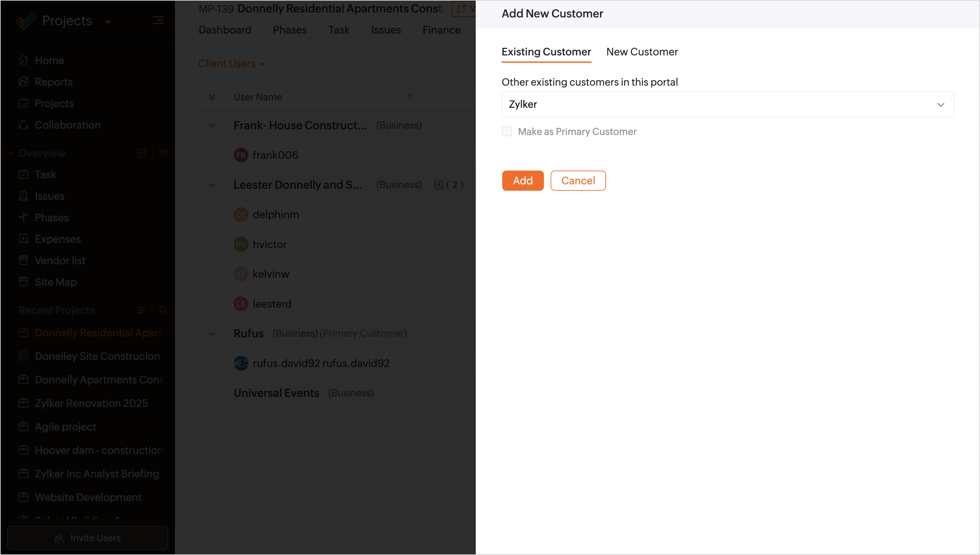Open search for Recent Projects
Image resolution: width=980 pixels, height=555 pixels.
[164, 310]
